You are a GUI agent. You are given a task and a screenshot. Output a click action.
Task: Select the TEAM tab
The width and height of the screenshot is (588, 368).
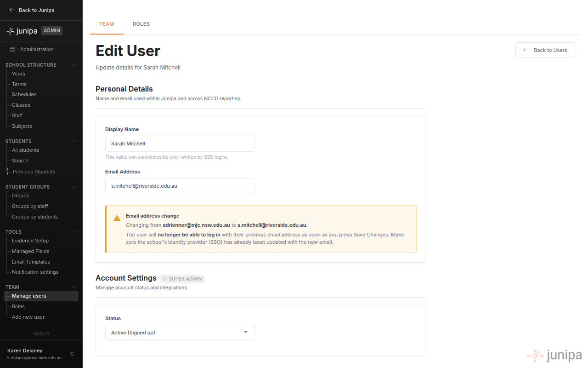(x=107, y=24)
